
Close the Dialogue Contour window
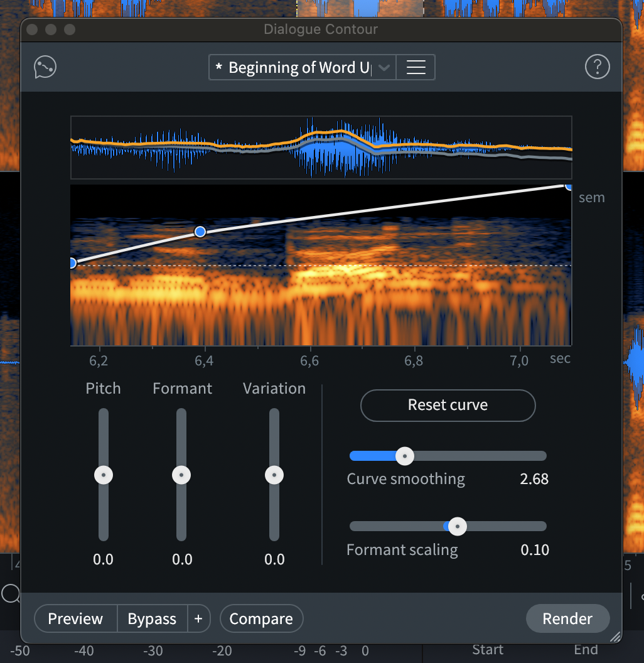tap(32, 29)
